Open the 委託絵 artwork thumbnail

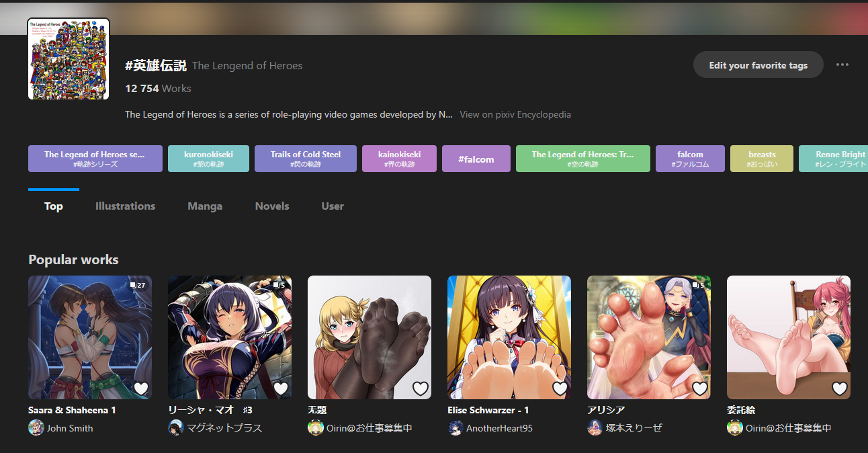click(x=789, y=337)
